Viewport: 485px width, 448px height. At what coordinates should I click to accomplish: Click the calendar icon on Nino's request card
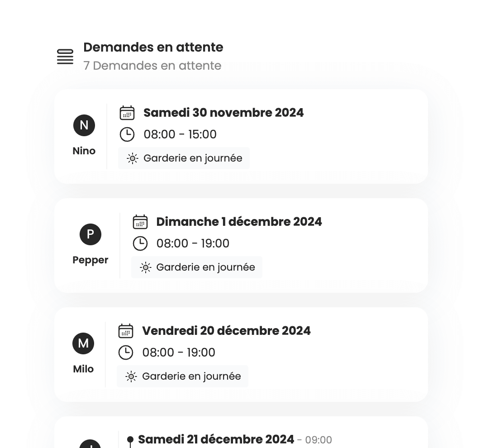pyautogui.click(x=127, y=113)
